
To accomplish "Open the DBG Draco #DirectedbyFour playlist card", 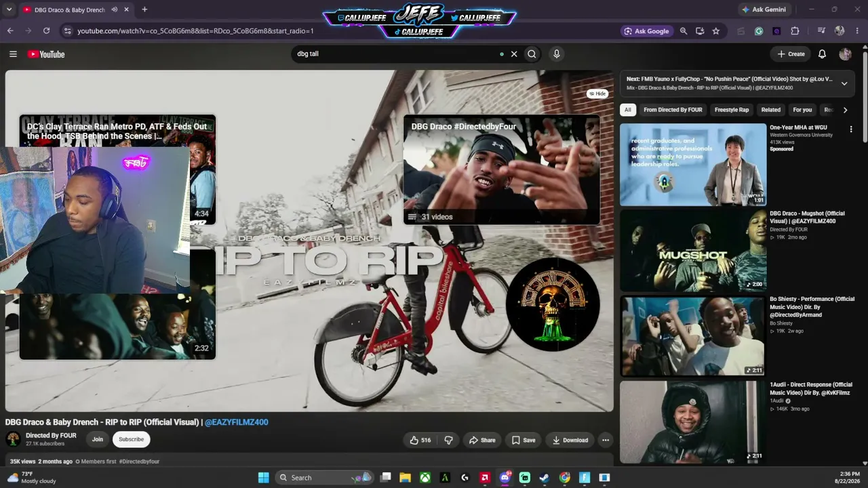I will 502,169.
